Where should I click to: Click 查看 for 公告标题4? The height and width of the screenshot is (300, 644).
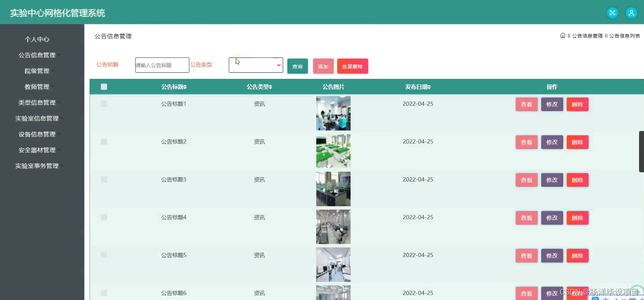(x=526, y=218)
